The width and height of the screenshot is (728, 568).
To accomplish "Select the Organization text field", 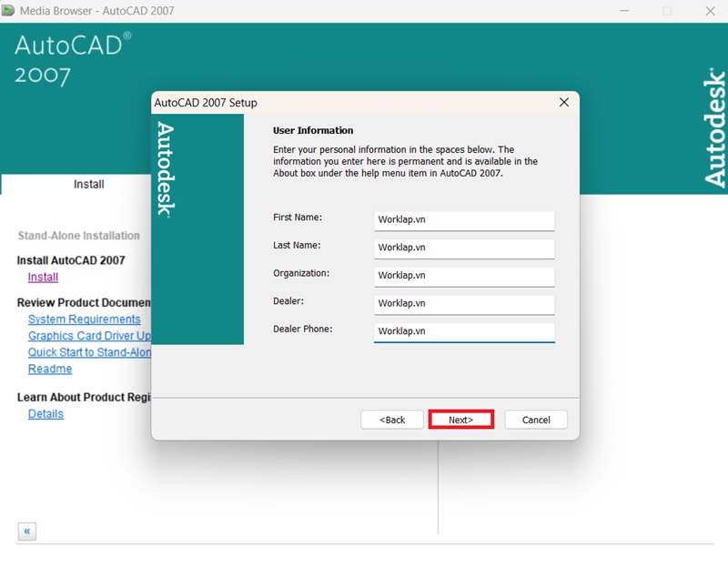I will click(464, 276).
